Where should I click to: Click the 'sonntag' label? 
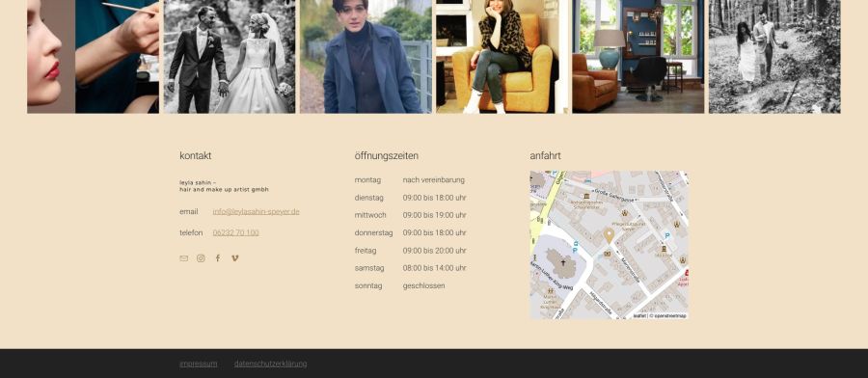tap(368, 285)
